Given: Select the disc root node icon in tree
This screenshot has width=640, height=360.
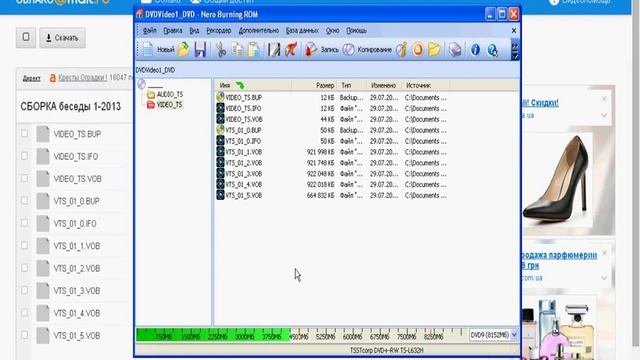Looking at the screenshot, I should pyautogui.click(x=142, y=84).
